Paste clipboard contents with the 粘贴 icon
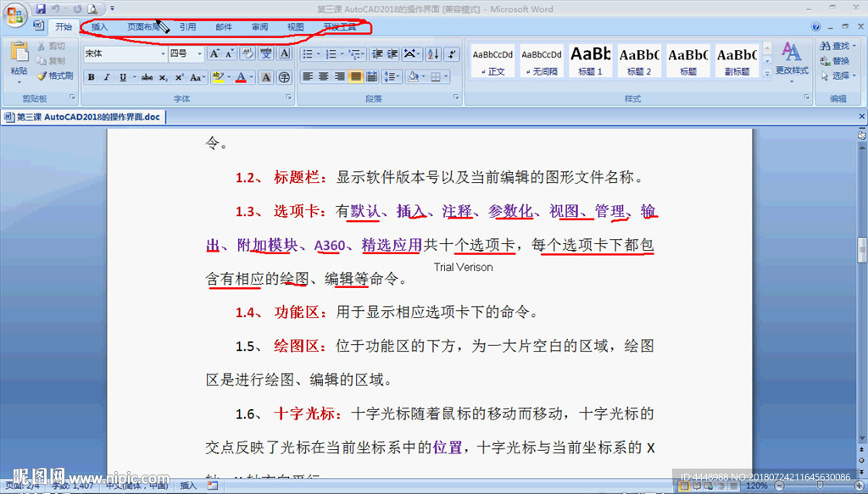This screenshot has width=868, height=494. (19, 51)
